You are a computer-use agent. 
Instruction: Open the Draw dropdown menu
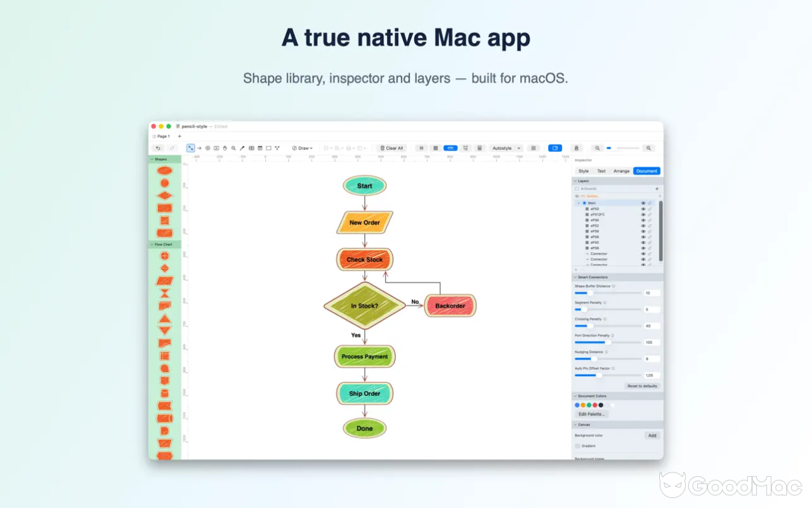[302, 148]
